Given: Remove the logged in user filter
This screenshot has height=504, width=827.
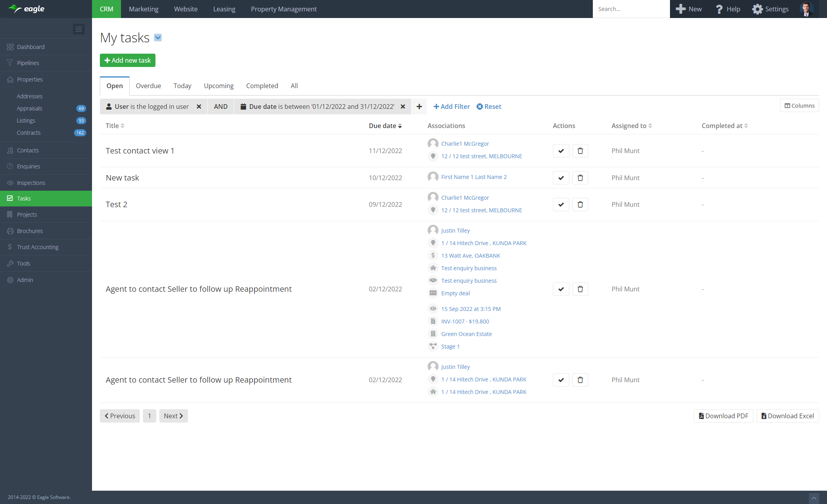Looking at the screenshot, I should point(199,107).
